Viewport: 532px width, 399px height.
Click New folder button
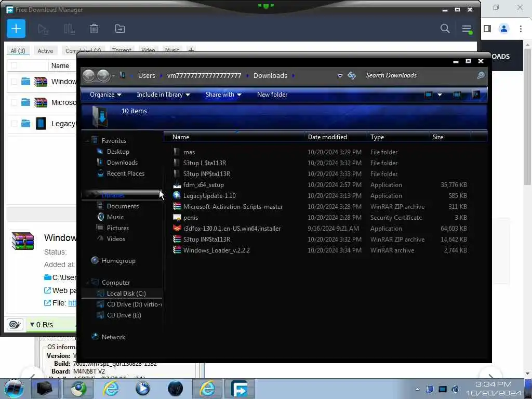[x=272, y=95]
